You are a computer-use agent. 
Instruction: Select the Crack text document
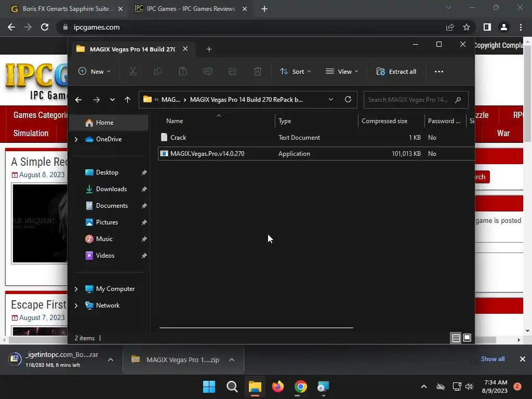[x=316, y=137]
